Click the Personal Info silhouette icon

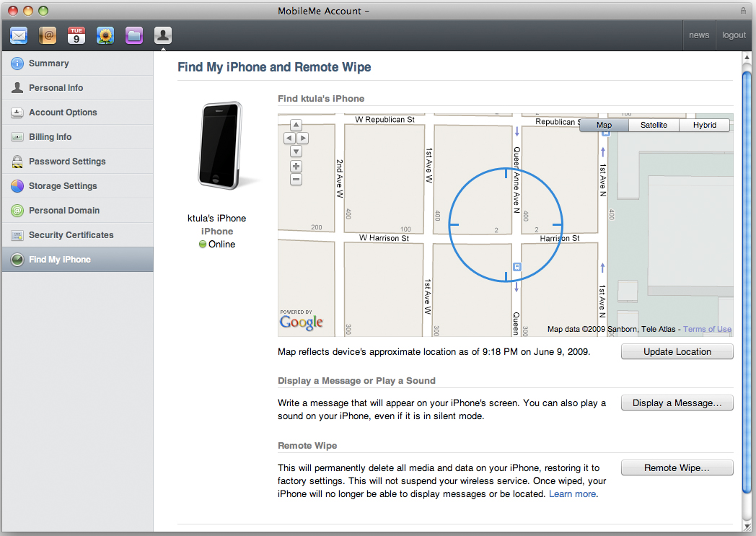pyautogui.click(x=17, y=87)
